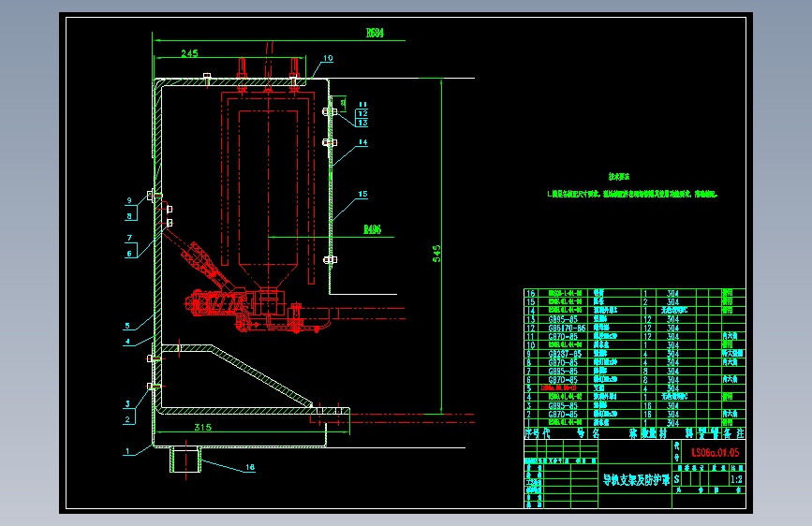Select callout number 9 on left side

click(129, 200)
